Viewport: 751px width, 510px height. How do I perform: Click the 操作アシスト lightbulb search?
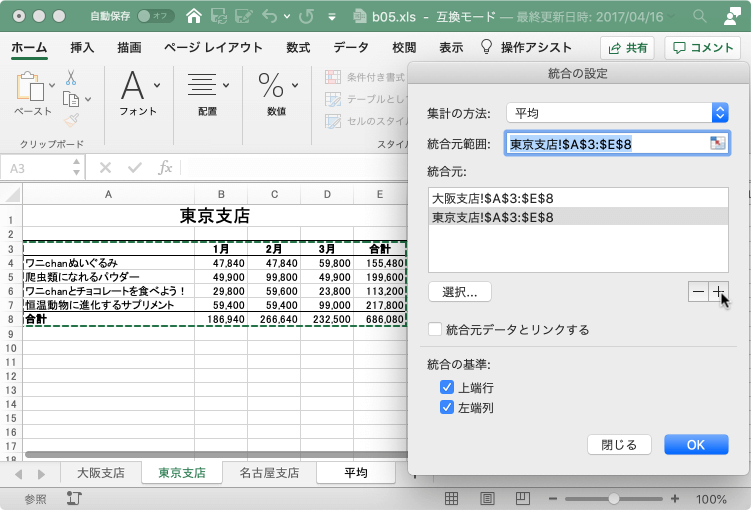click(526, 47)
